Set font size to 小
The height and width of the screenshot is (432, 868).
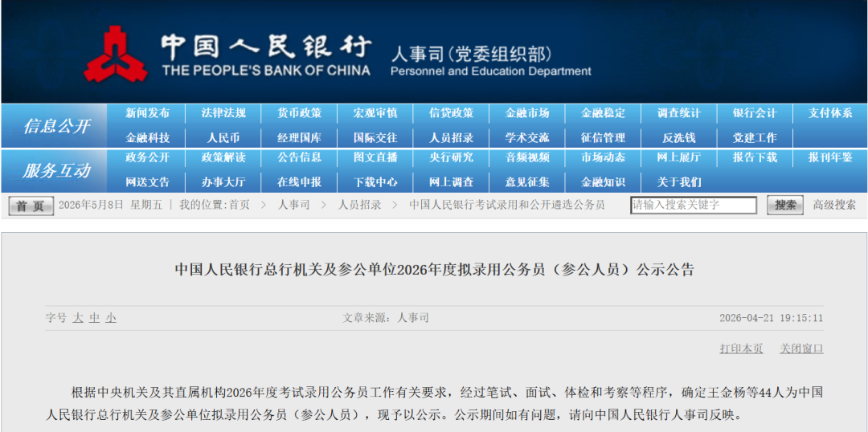pyautogui.click(x=111, y=318)
